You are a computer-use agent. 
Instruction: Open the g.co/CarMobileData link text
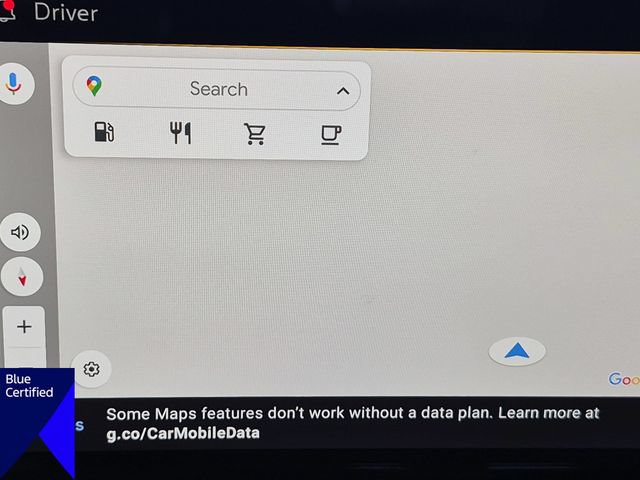pos(183,433)
